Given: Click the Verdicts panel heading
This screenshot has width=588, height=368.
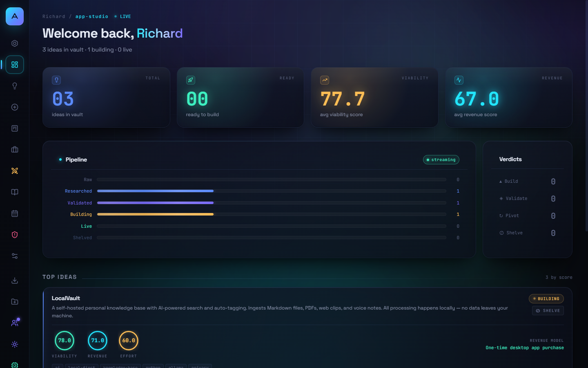Looking at the screenshot, I should 510,159.
